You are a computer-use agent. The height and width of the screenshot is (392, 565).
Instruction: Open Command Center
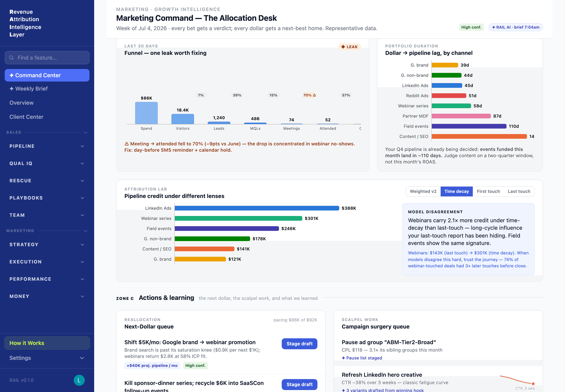click(47, 75)
